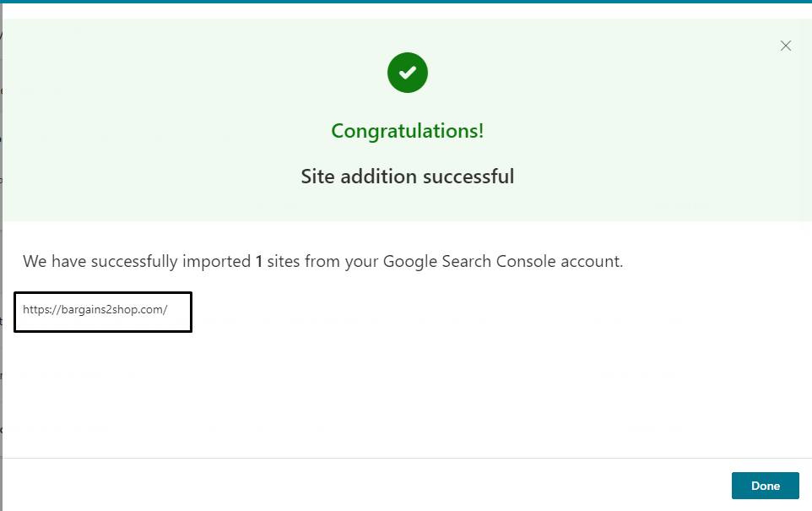Select the imported site https://bargains2shop.com/
This screenshot has width=812, height=511.
pyautogui.click(x=102, y=311)
